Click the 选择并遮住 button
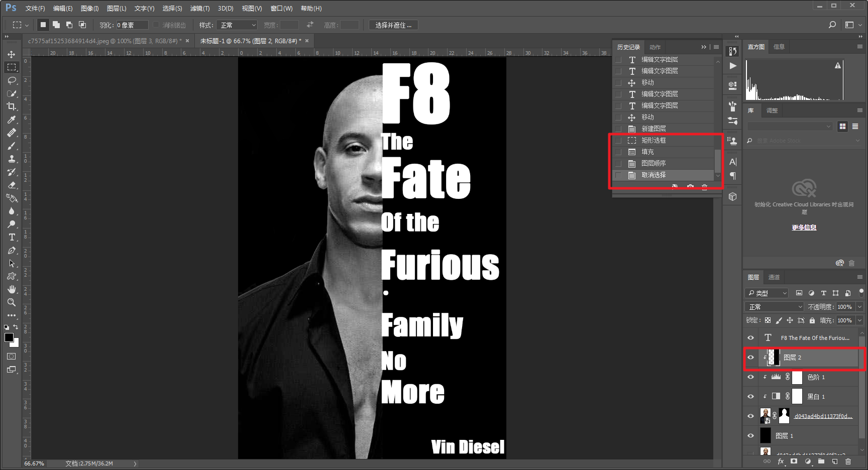 click(393, 25)
